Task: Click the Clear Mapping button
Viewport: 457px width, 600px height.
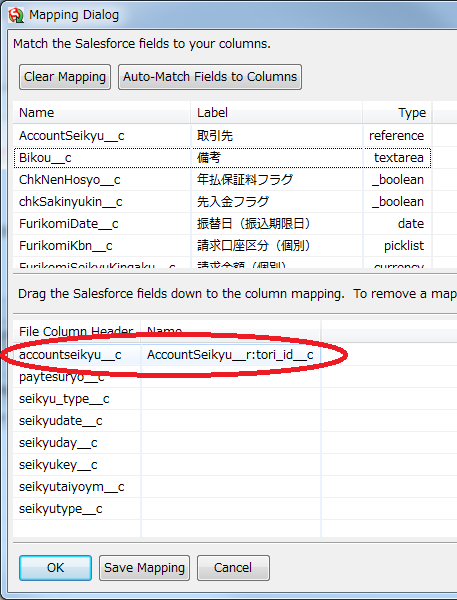Action: tap(65, 77)
